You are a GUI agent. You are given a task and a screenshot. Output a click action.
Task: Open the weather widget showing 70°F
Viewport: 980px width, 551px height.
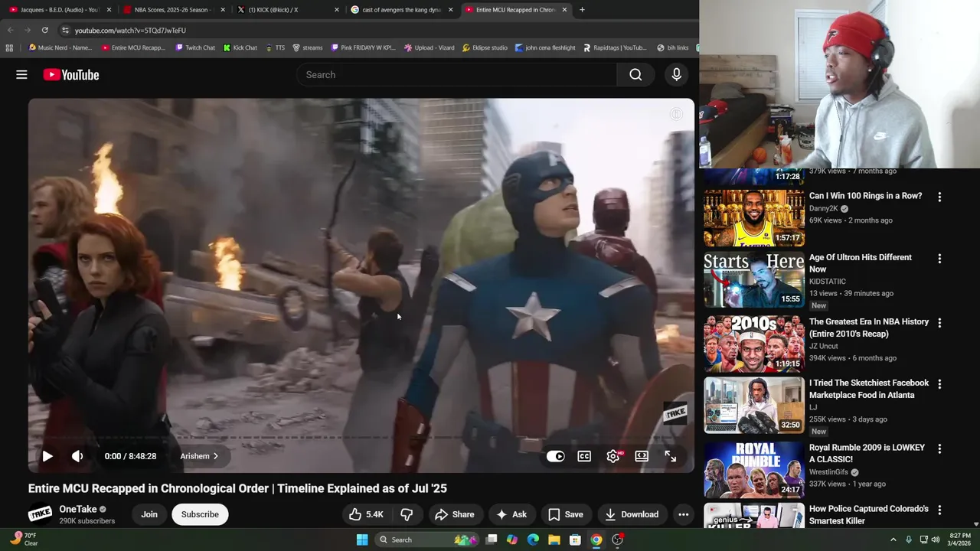[x=24, y=540]
